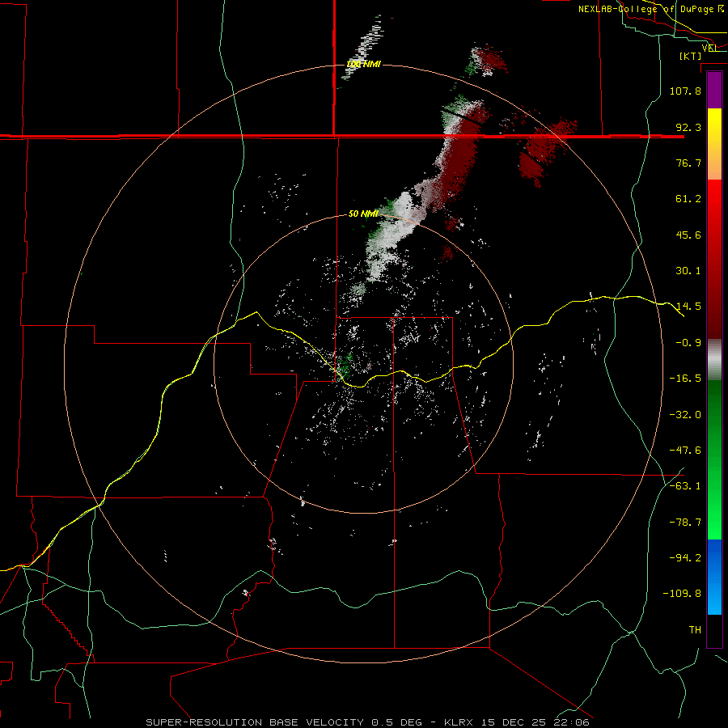The width and height of the screenshot is (728, 728).
Task: Select the 92.3 scale value
Action: click(688, 127)
